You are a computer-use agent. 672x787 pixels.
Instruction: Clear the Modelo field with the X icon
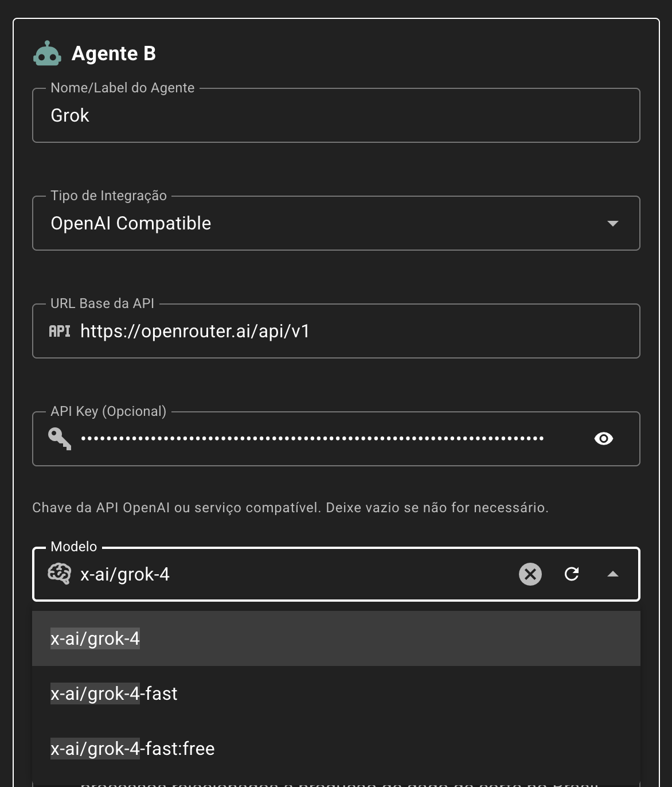(x=530, y=574)
